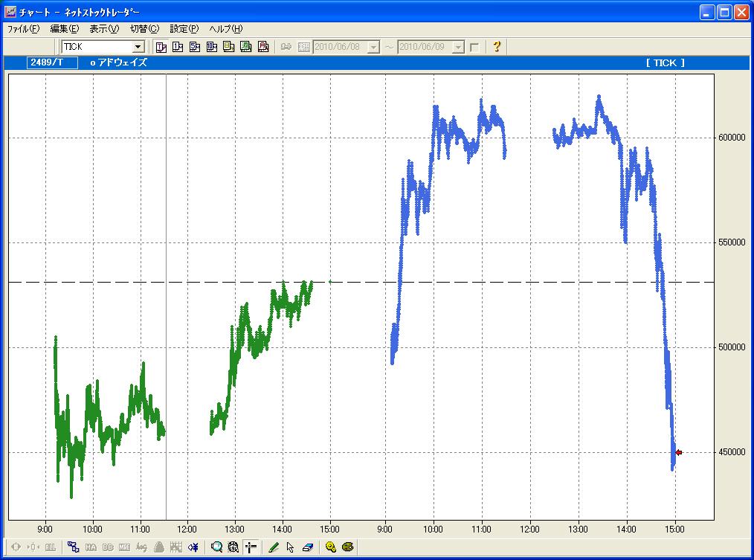Activate the magnifier zoom tool

216,547
